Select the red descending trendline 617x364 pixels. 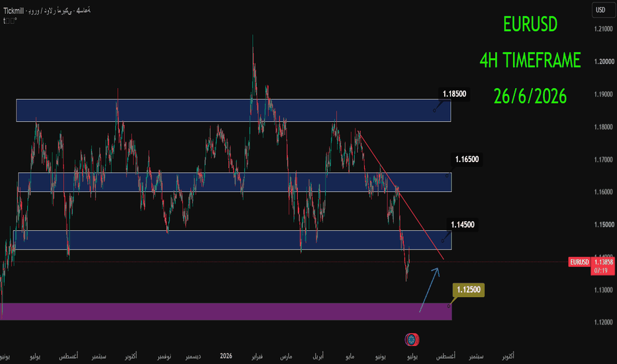click(401, 197)
